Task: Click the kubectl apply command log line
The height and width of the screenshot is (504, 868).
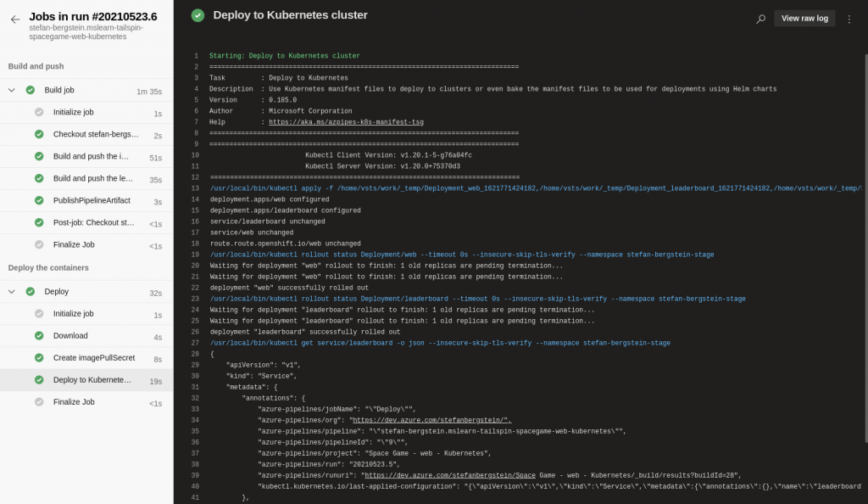Action: 536,189
